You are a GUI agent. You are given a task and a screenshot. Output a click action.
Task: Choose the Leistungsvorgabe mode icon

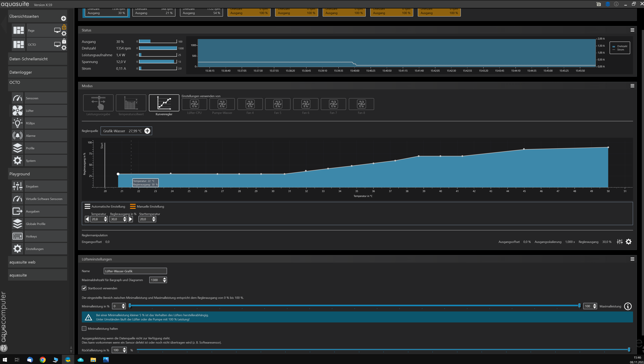pyautogui.click(x=98, y=103)
